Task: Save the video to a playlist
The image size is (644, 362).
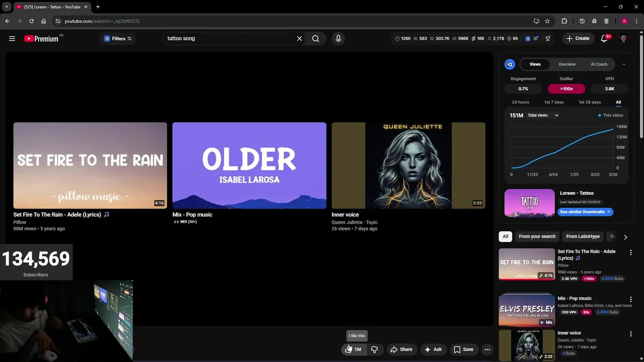Action: point(463,349)
